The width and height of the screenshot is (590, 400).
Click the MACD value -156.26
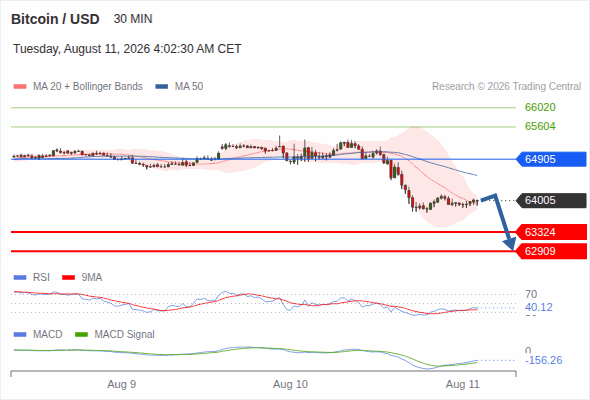(x=544, y=360)
